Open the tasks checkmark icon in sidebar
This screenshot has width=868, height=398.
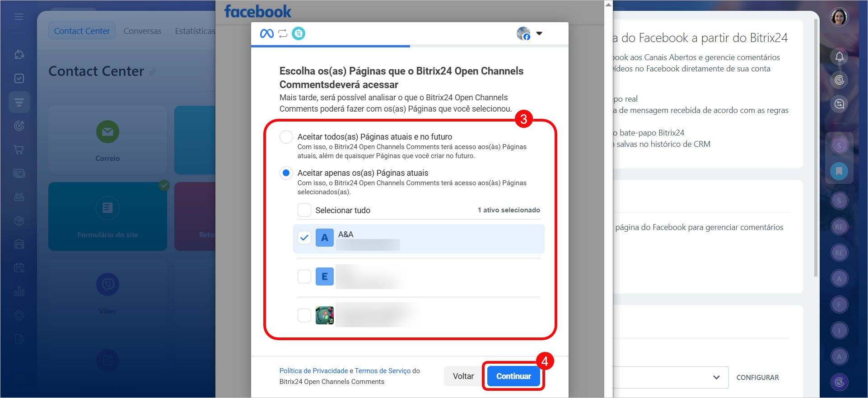click(19, 78)
